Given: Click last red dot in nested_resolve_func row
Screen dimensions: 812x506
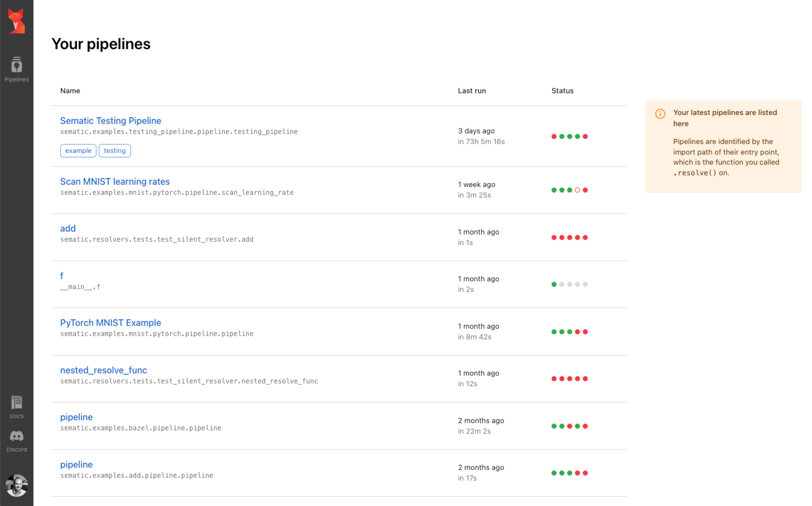Looking at the screenshot, I should tap(585, 378).
